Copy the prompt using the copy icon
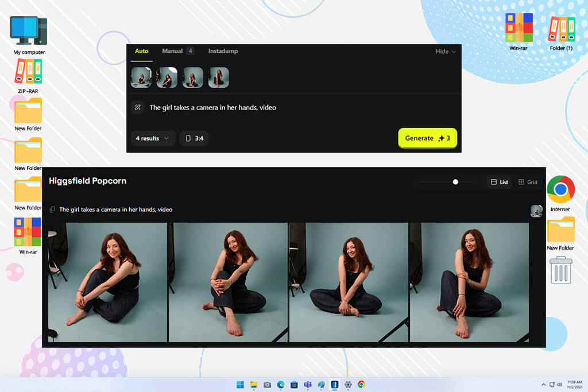This screenshot has height=392, width=588. pos(52,209)
